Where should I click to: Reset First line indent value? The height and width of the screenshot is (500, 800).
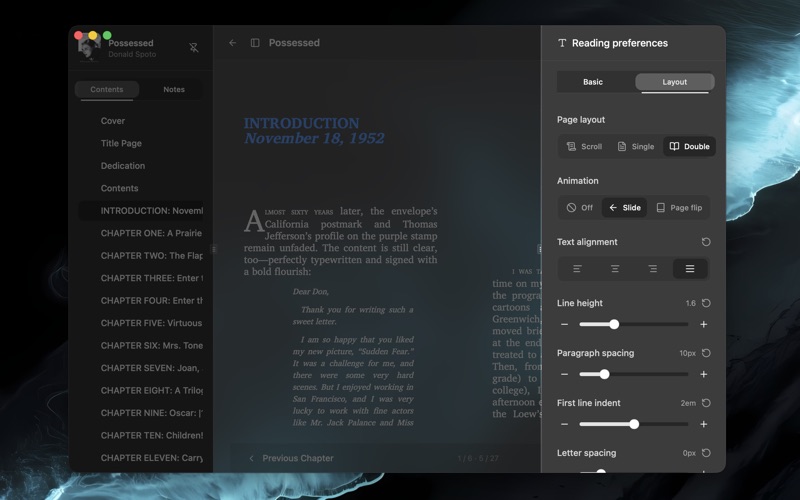(x=706, y=403)
